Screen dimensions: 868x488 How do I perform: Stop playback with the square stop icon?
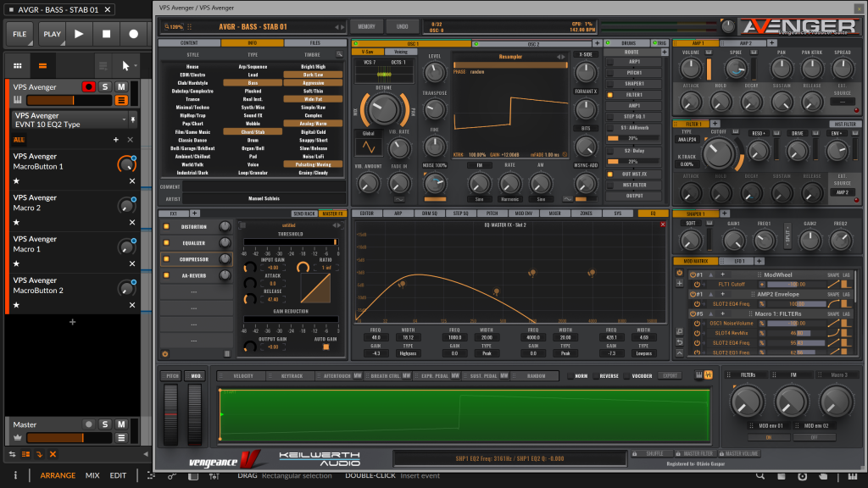pos(106,34)
